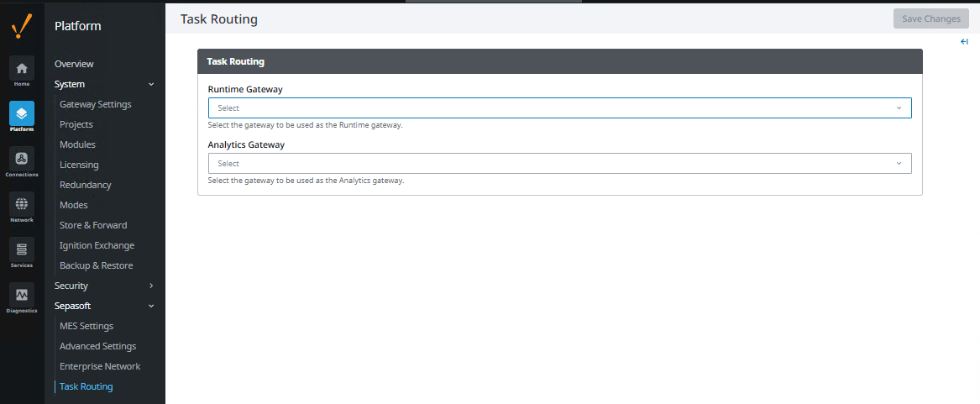
Task: Navigate to Backup & Restore
Action: coord(96,265)
